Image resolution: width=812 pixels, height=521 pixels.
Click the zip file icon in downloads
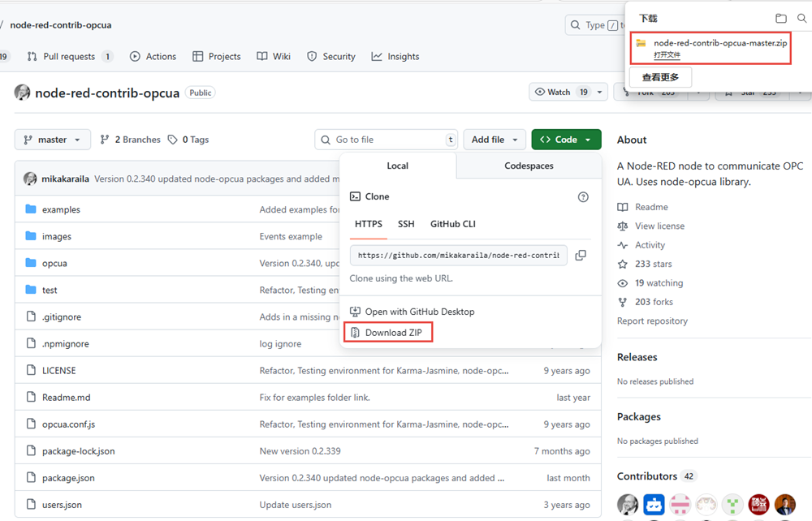point(641,44)
